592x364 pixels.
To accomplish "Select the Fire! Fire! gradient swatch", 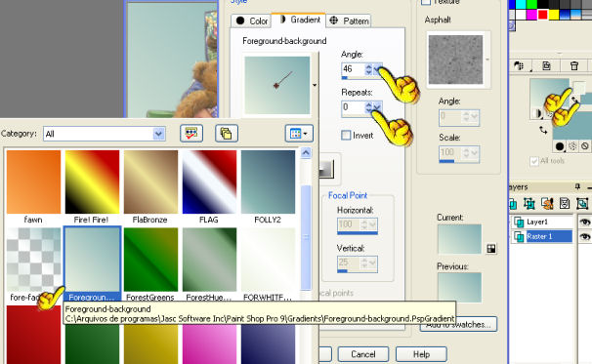I will (x=92, y=182).
